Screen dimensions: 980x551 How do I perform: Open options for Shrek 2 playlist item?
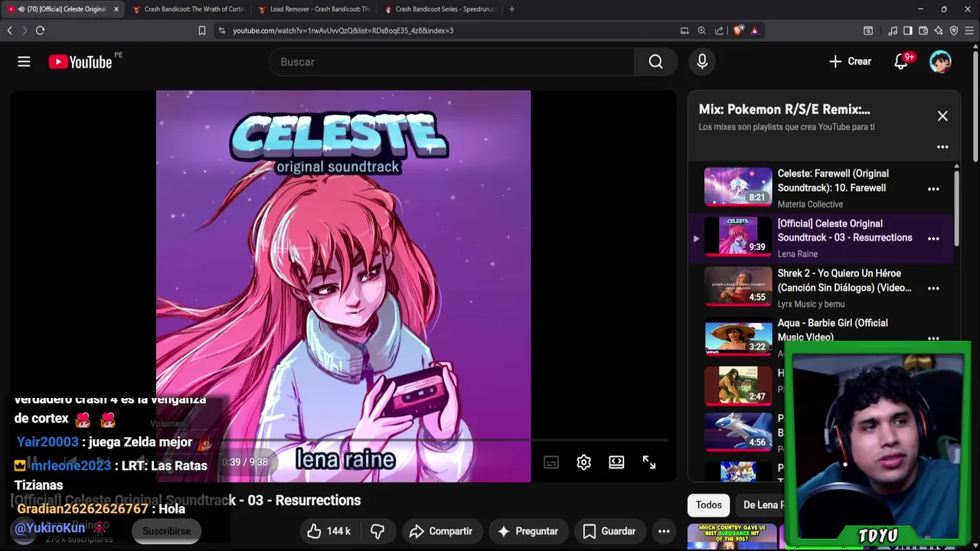click(933, 289)
